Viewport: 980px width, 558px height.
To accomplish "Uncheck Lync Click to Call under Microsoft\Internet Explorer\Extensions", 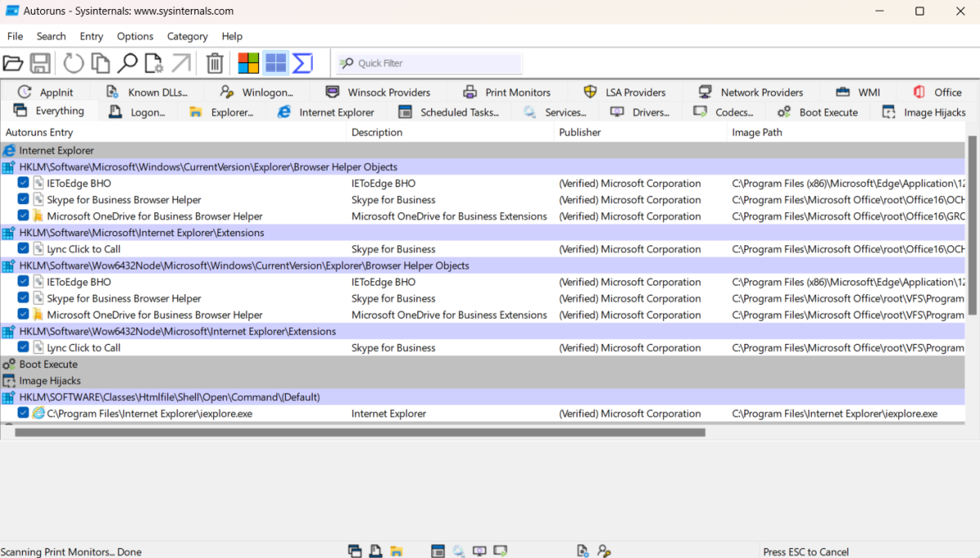I will coord(24,249).
